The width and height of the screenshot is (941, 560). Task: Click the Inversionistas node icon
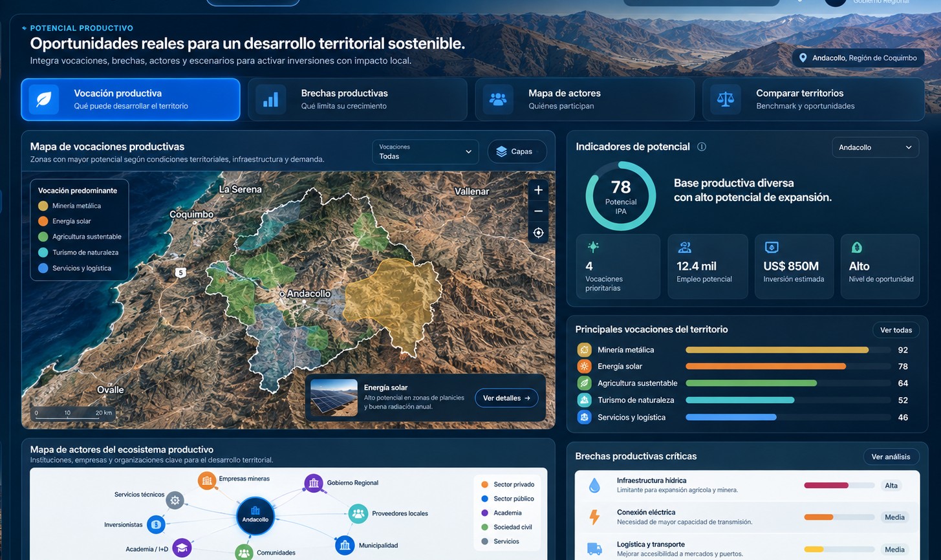point(156,524)
